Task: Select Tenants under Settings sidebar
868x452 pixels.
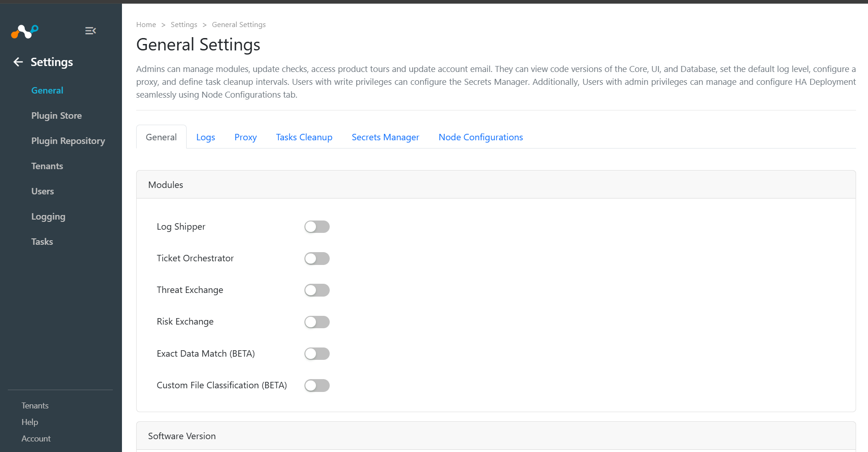Action: click(x=47, y=166)
